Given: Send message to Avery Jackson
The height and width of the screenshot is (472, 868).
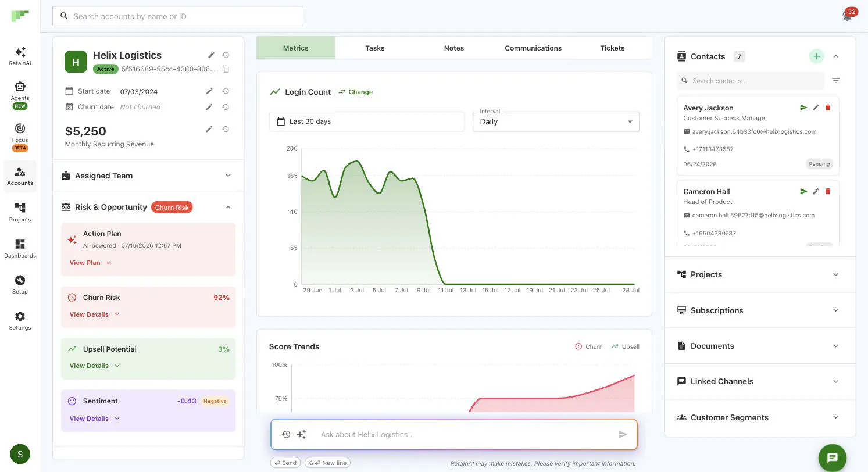Looking at the screenshot, I should pyautogui.click(x=803, y=108).
